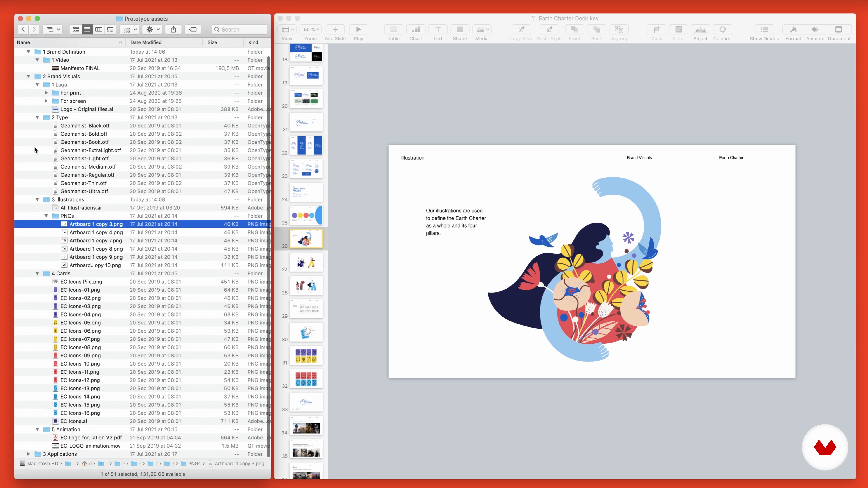868x488 pixels.
Task: Expand the For screen folder
Action: click(46, 101)
